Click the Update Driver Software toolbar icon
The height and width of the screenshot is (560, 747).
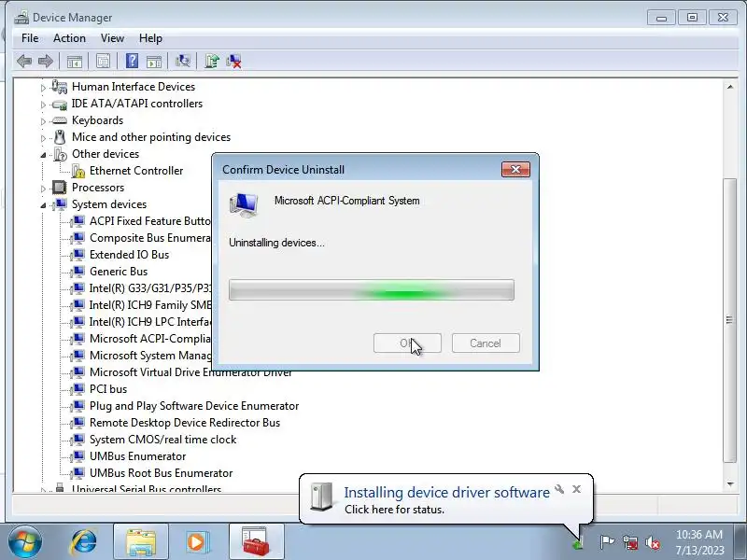click(212, 61)
